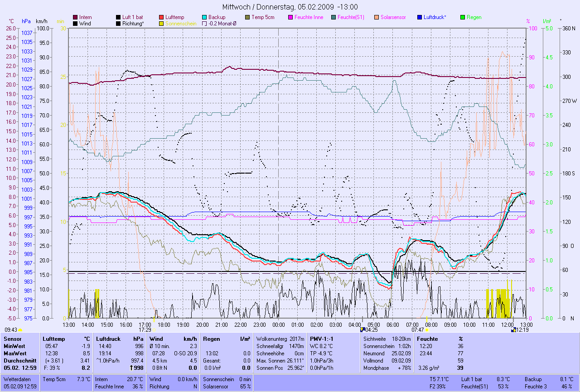Click the Intern legend color swatch
This screenshot has width=580, height=392.
click(75, 17)
